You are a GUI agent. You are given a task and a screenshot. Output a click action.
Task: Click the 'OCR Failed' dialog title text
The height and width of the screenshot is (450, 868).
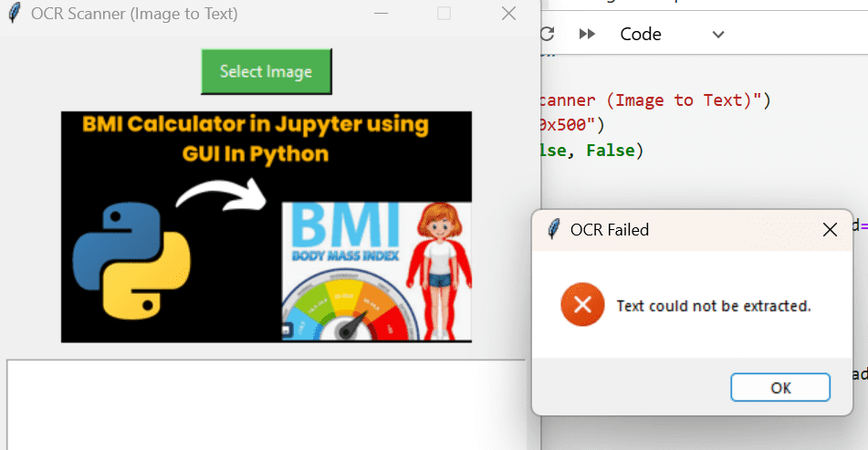(610, 230)
